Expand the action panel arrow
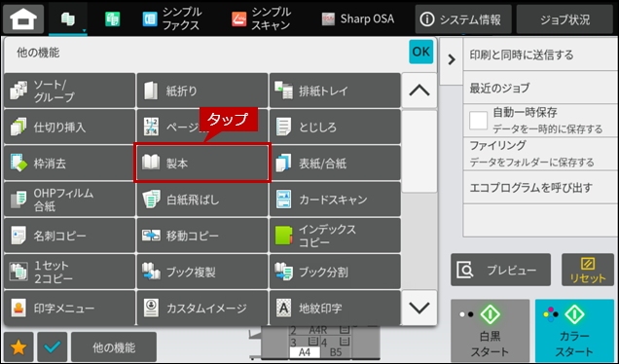619x364 pixels. point(452,60)
